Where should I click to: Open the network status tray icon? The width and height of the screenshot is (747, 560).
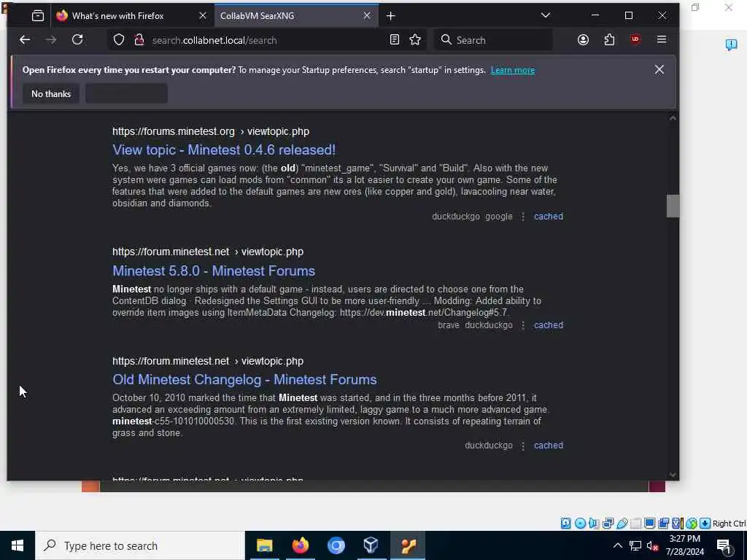click(x=635, y=545)
